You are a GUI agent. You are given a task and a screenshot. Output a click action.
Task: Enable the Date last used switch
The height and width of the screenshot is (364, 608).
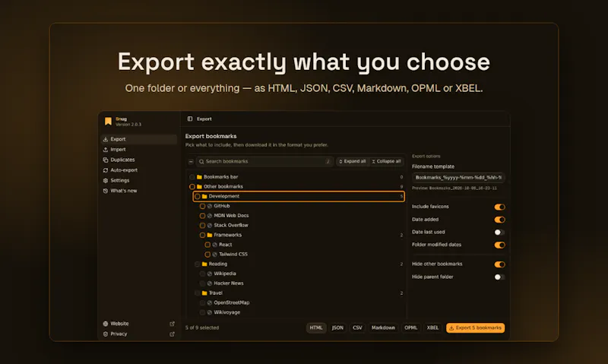pos(499,233)
